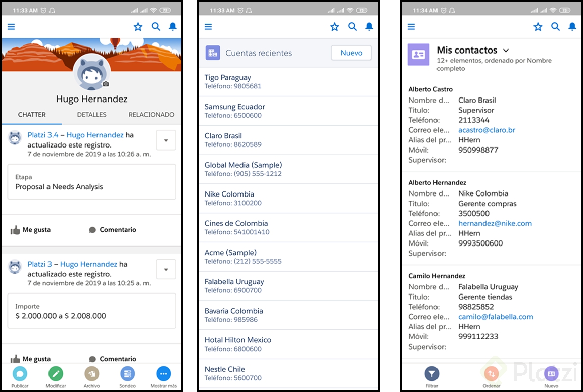Tap favorites star in left phone screen
Viewport: 583px width, 392px height.
click(138, 27)
